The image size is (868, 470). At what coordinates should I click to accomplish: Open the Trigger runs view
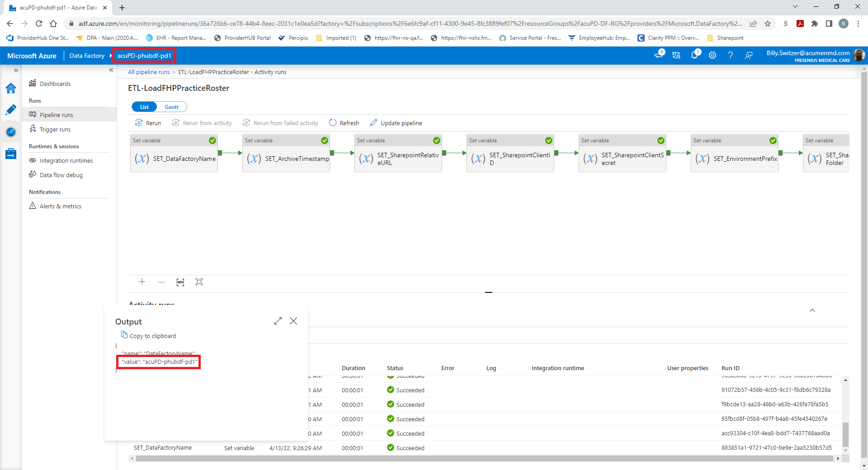pyautogui.click(x=55, y=129)
